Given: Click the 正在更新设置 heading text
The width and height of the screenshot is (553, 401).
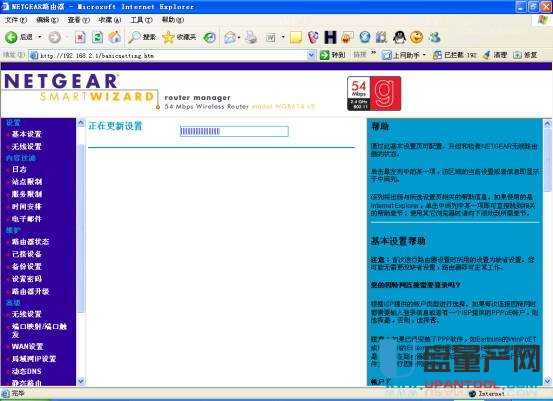Looking at the screenshot, I should pos(115,126).
